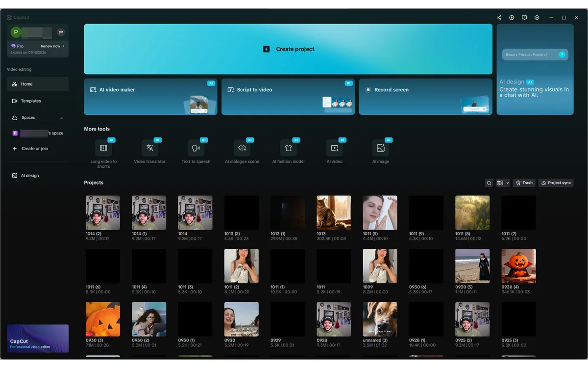This screenshot has width=588, height=368.
Task: Click project name "1011 (9)"
Action: [x=417, y=234]
